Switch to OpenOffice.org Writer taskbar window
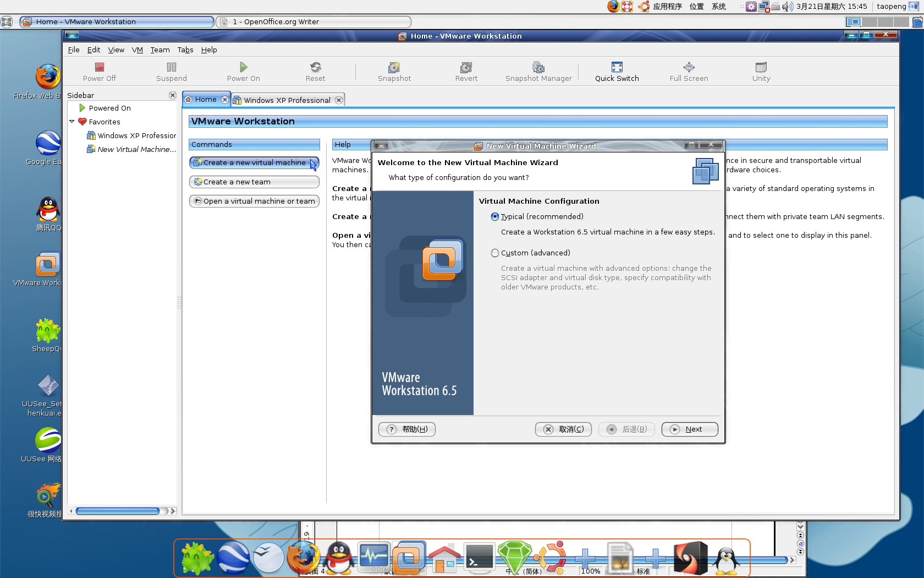The image size is (924, 578). pos(313,22)
